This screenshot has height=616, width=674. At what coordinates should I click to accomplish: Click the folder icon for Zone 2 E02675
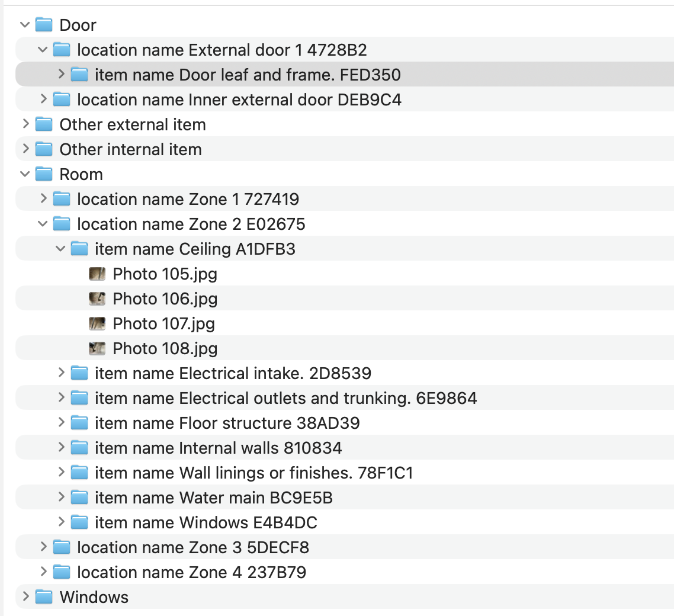point(61,224)
